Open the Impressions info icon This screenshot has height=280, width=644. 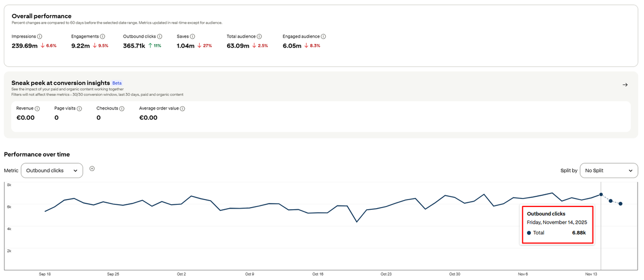[40, 36]
